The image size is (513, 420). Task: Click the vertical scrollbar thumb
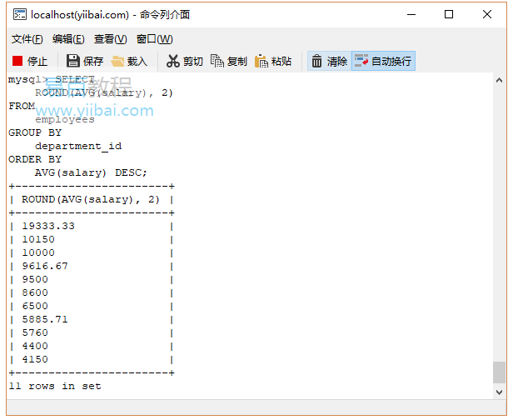coord(499,371)
